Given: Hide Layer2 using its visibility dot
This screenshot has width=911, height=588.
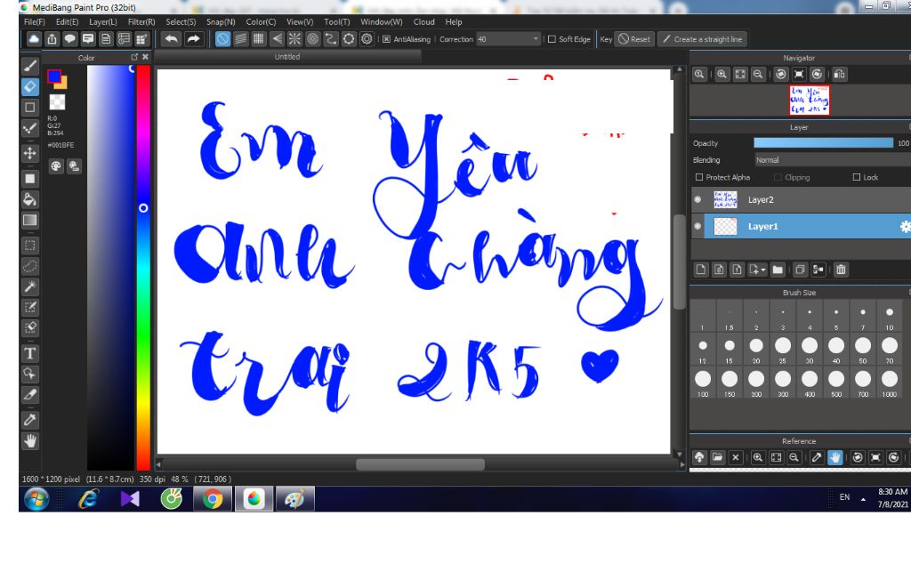Looking at the screenshot, I should point(697,200).
